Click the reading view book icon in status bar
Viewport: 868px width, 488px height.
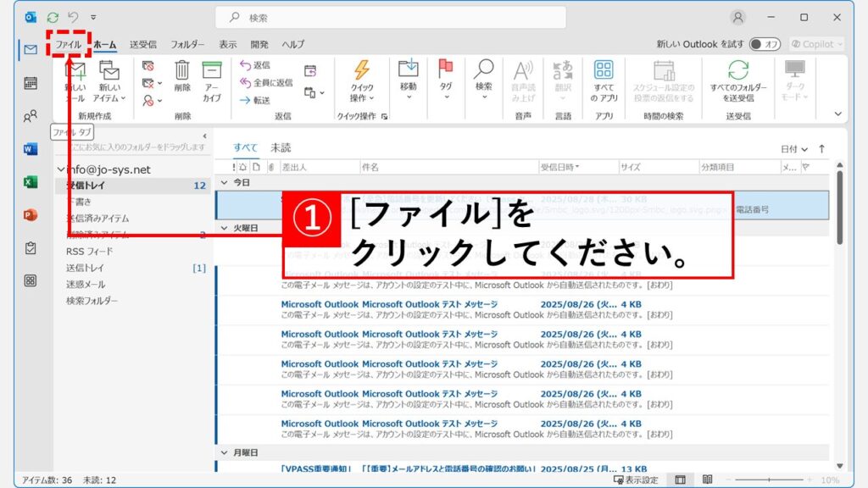coord(707,480)
